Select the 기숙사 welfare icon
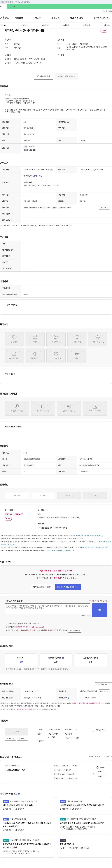The width and height of the screenshot is (112, 868). (x=35, y=339)
